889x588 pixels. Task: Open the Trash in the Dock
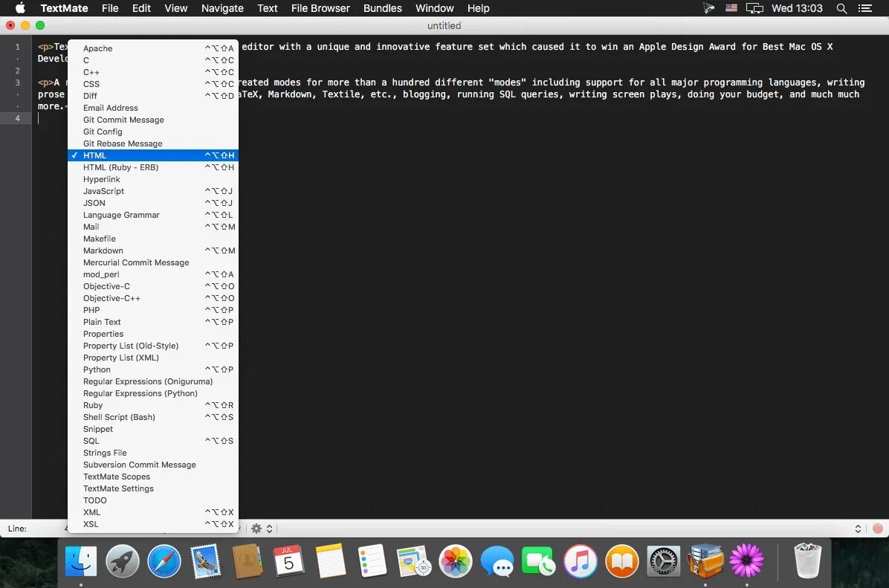(807, 560)
